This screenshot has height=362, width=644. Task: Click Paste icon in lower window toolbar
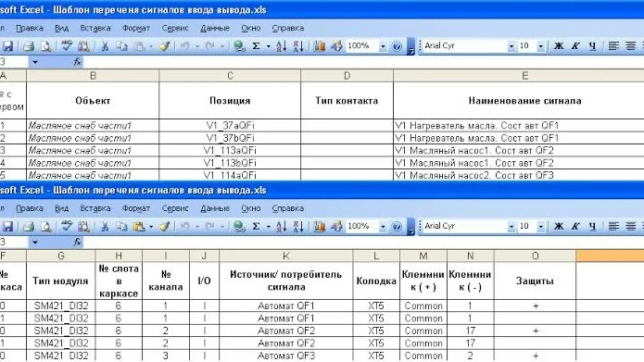pos(139,226)
